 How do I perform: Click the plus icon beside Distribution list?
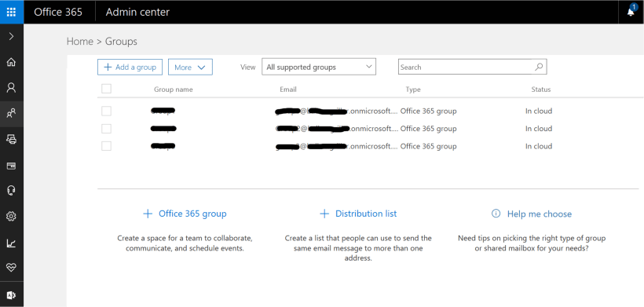[324, 214]
